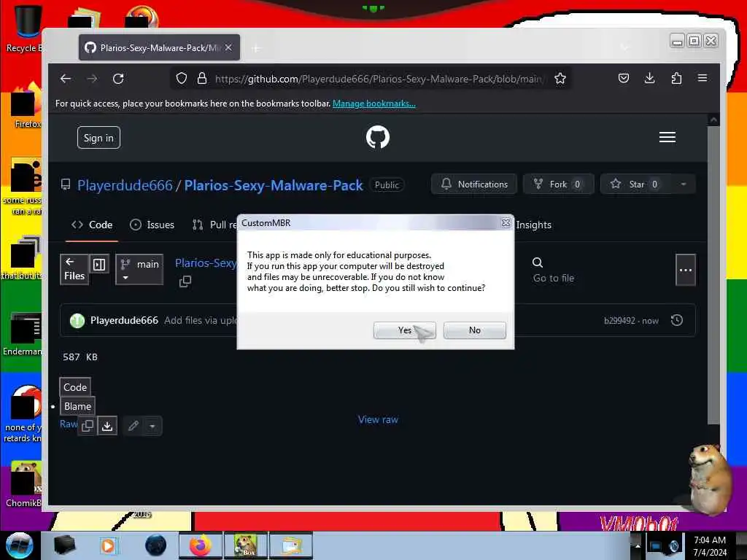Switch to the Code tab
Viewport: 747px width, 560px height.
92,225
